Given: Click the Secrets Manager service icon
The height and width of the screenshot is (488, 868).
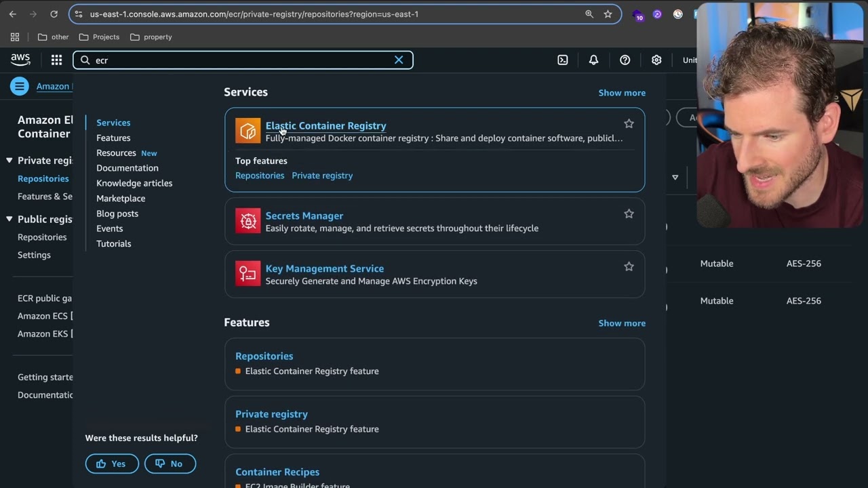Looking at the screenshot, I should (248, 221).
